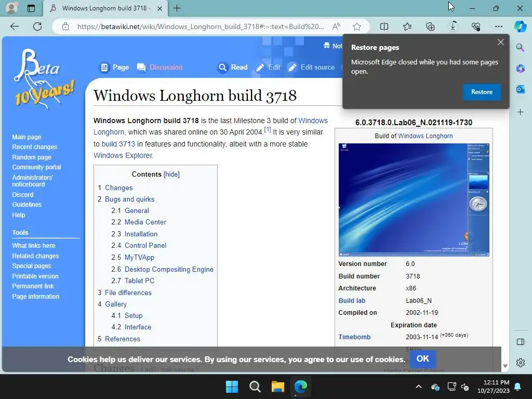This screenshot has height=399, width=532.
Task: Show hidden system tray icons chevron
Action: (419, 387)
